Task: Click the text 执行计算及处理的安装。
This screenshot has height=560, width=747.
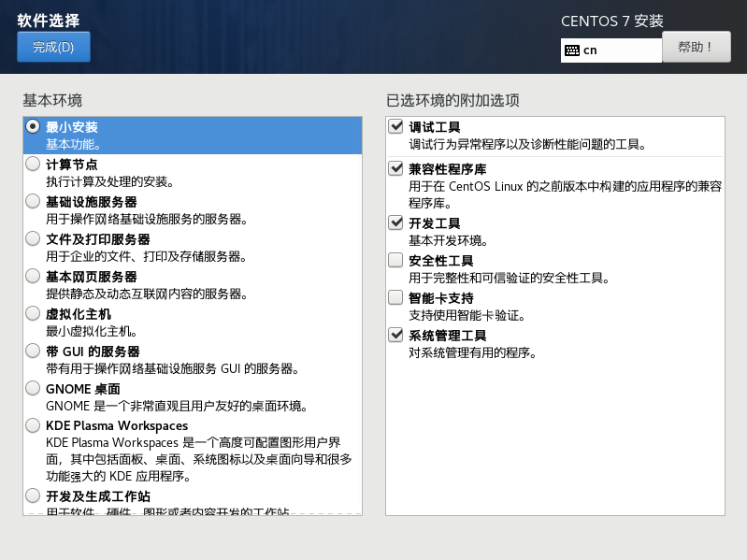Action: click(x=110, y=182)
